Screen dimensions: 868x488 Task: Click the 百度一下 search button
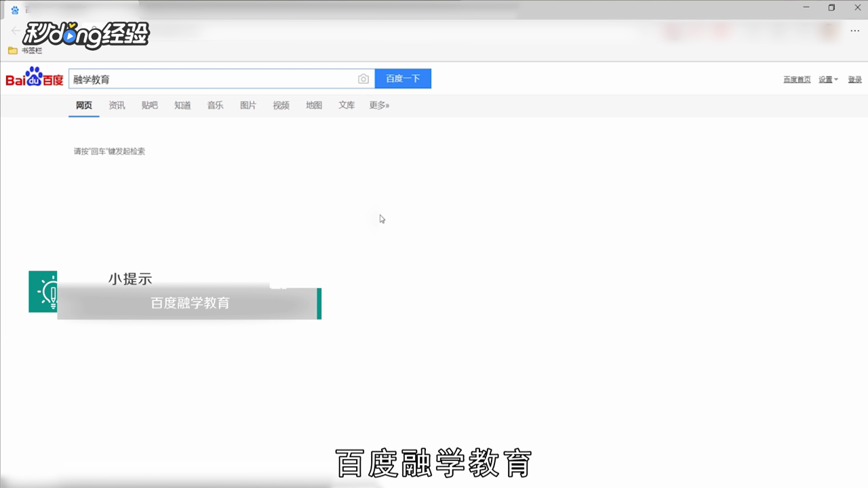point(403,79)
